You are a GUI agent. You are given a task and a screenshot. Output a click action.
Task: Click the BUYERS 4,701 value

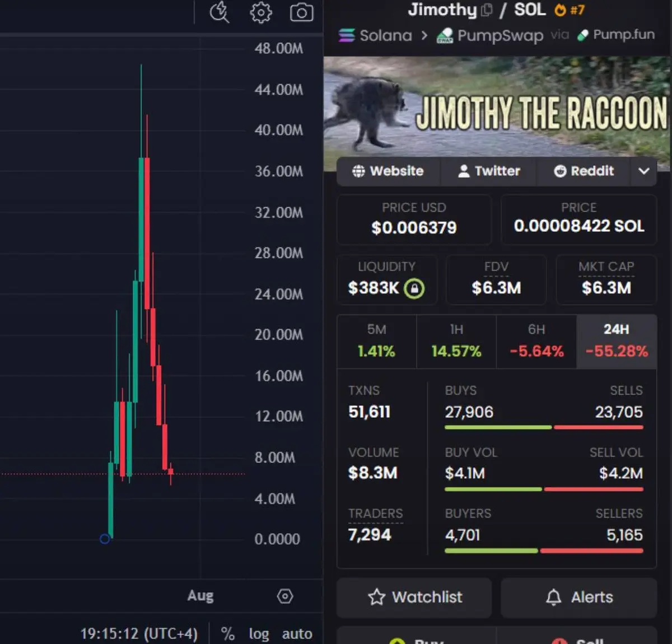463,535
